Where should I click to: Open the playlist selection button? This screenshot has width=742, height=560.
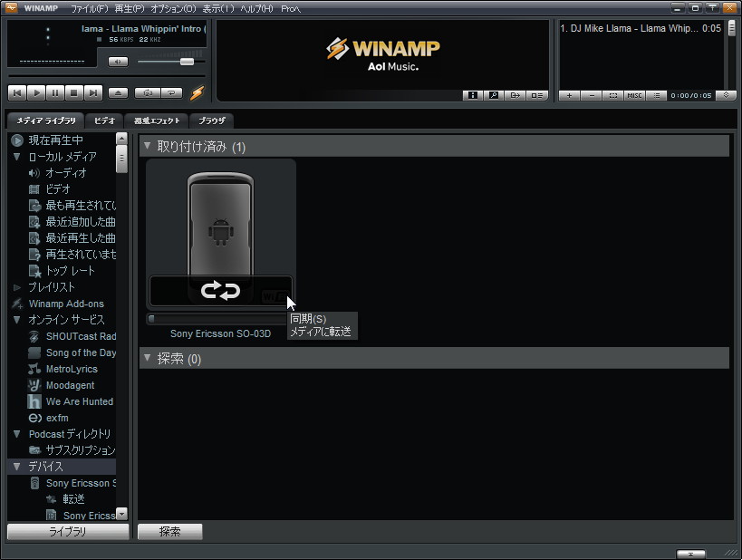coord(613,95)
